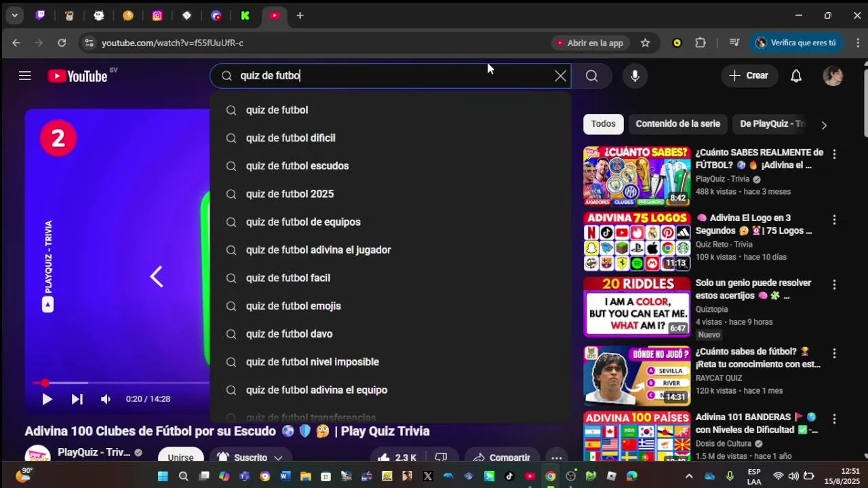Show more filter chips arrow
Viewport: 868px width, 488px height.
click(x=824, y=125)
